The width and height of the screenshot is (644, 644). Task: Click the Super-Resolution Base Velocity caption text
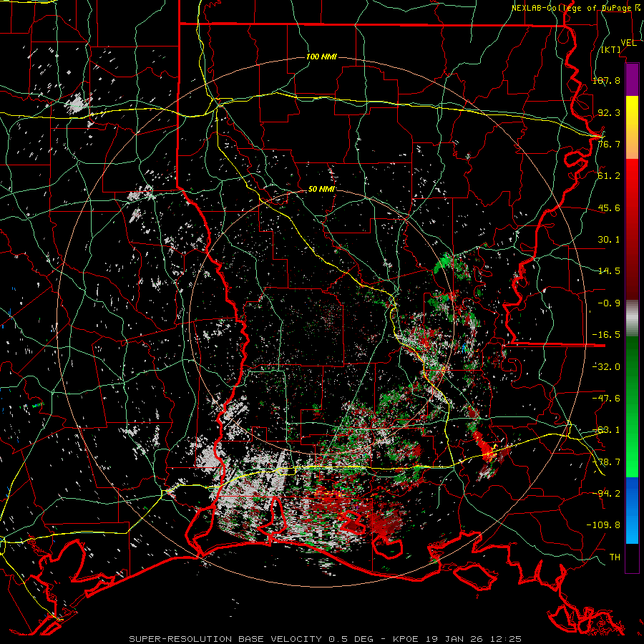pyautogui.click(x=326, y=639)
